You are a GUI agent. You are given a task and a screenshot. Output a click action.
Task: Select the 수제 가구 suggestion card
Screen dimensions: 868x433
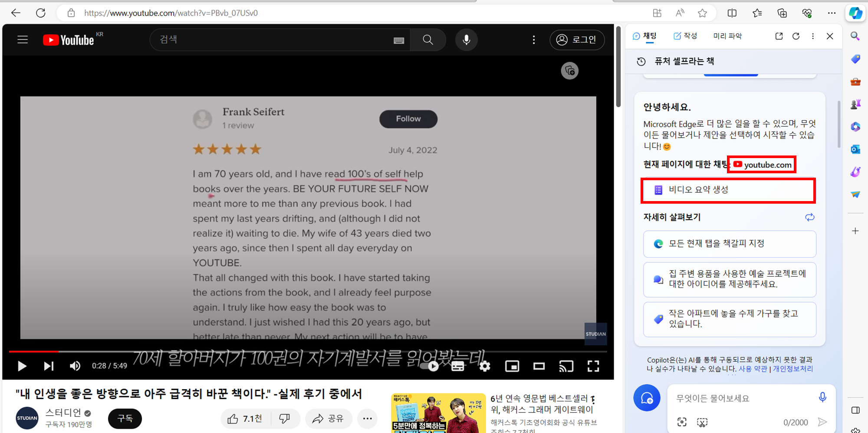click(730, 319)
